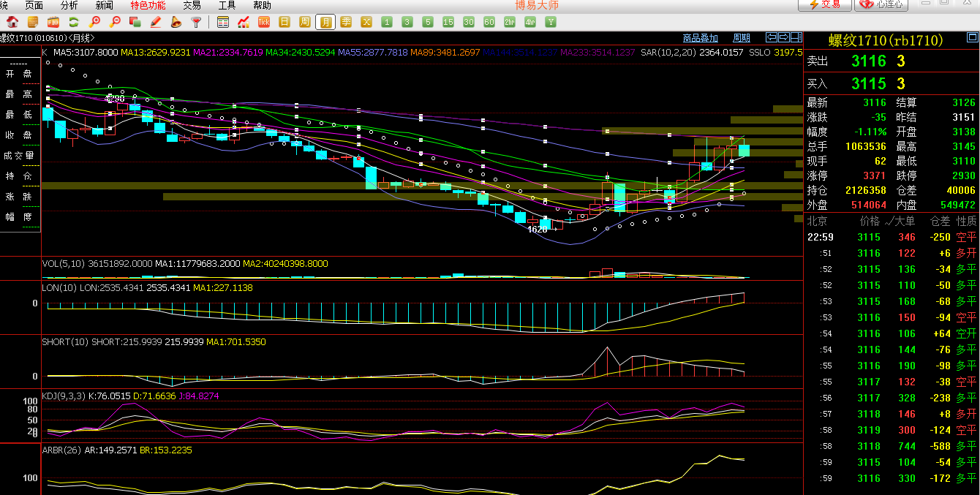Select the 22:59 trade row with volume 346
980x495 pixels.
tap(892, 237)
